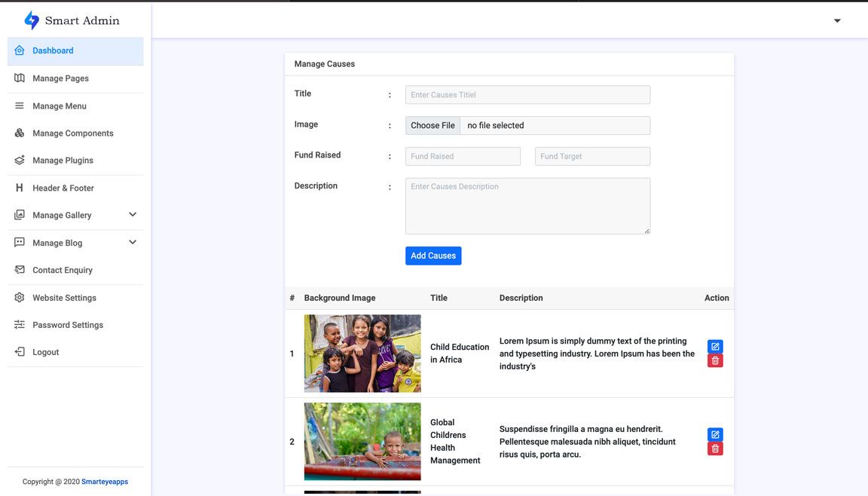868x496 pixels.
Task: Edit the Global Childrens Health Management cause
Action: tap(715, 434)
